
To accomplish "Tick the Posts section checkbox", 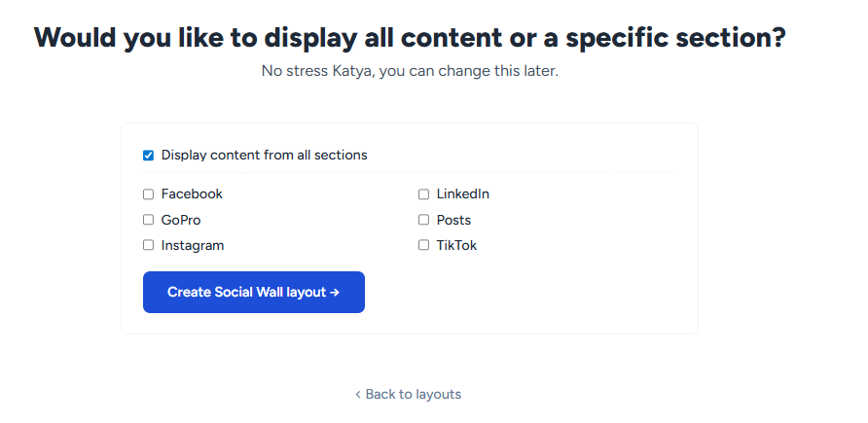I will tap(423, 220).
